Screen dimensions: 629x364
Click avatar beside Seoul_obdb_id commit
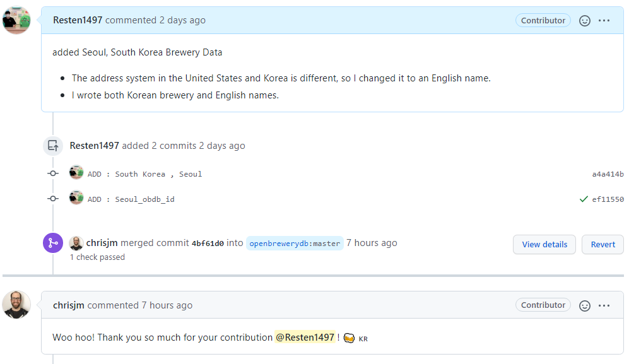click(76, 198)
